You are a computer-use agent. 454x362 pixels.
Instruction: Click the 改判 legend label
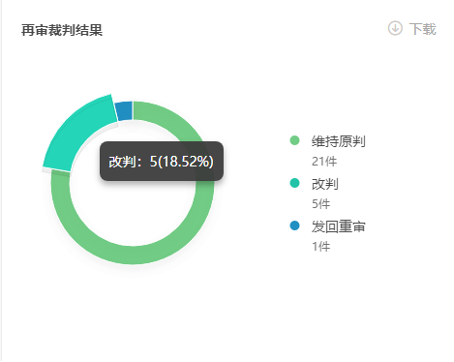(x=325, y=184)
